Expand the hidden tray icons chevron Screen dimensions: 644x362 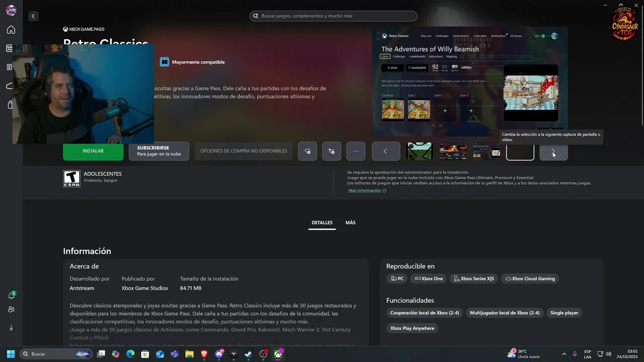click(563, 354)
